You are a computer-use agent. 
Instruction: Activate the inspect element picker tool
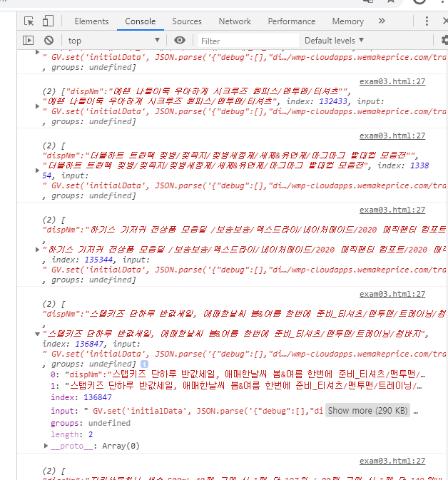29,21
